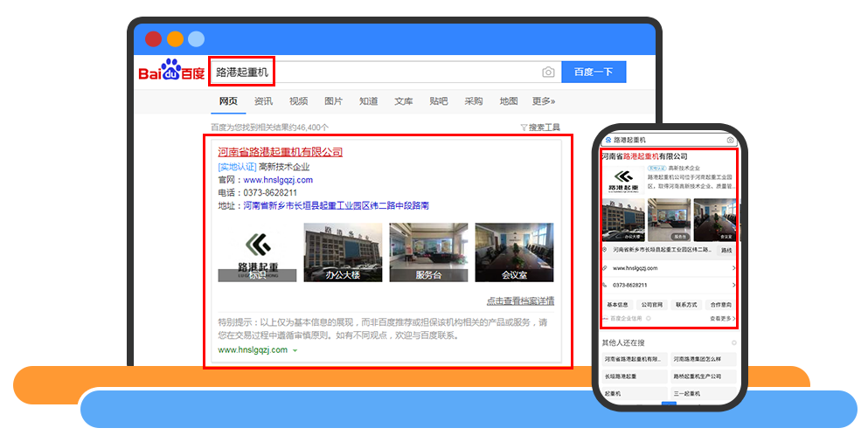Tap suggestion 三一起重机
868x442 pixels.
pos(704,394)
